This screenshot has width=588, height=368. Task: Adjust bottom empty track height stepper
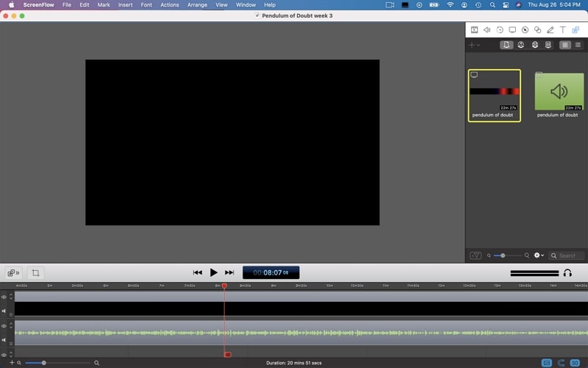tap(11, 354)
